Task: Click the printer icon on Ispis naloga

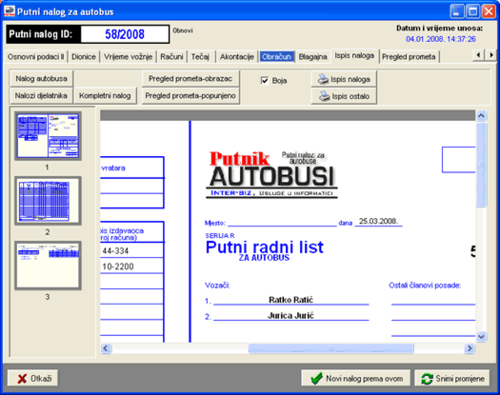Action: click(x=323, y=79)
